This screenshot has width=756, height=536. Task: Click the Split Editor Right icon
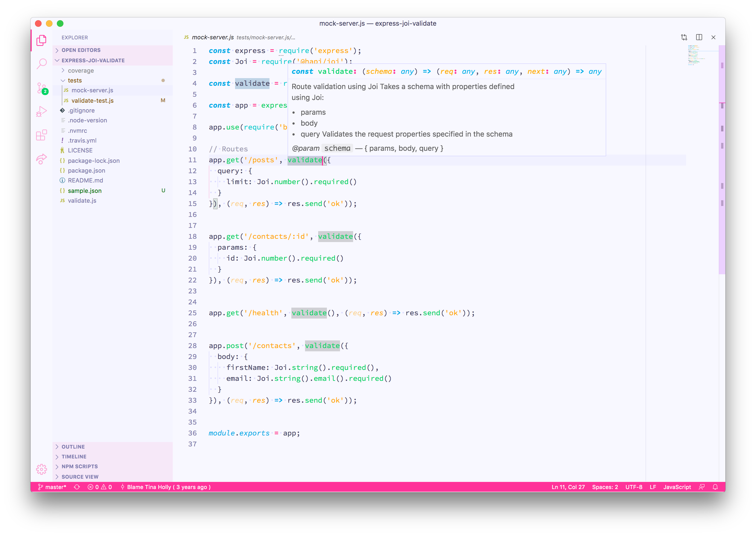coord(699,37)
